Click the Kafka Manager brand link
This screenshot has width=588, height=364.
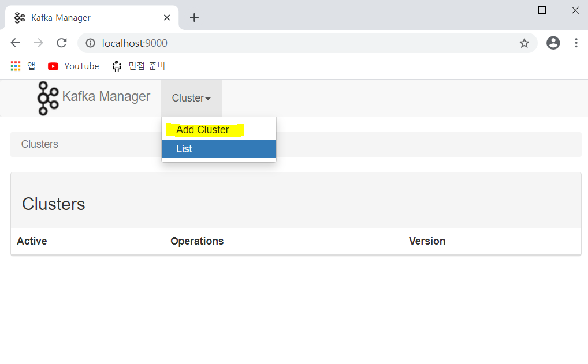[106, 96]
